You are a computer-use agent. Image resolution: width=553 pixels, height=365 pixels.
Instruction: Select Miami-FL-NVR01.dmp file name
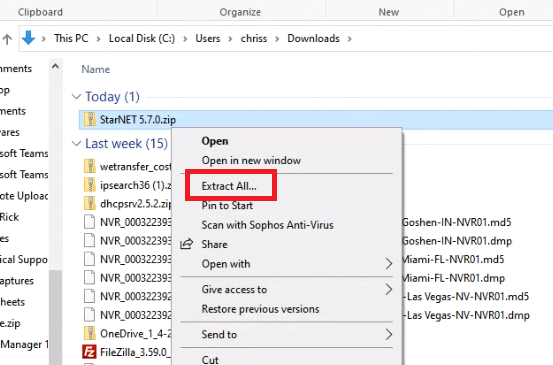tap(453, 278)
